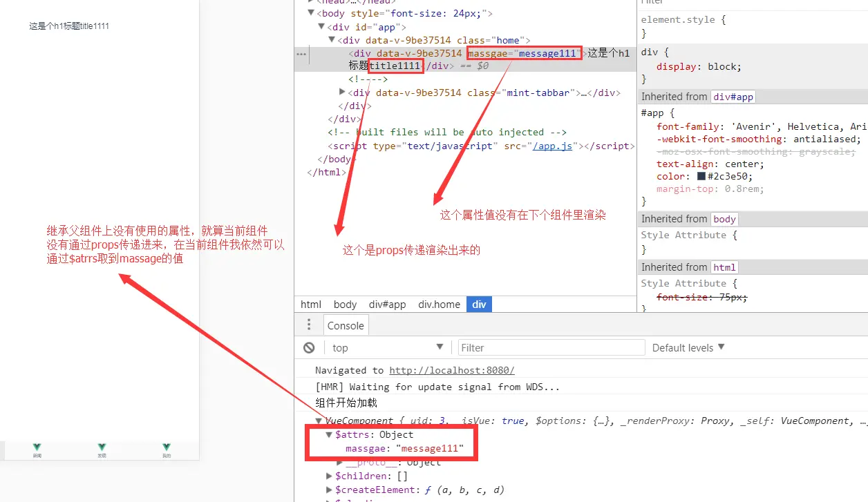
Task: Click the built files auto injected comment
Action: tap(447, 132)
